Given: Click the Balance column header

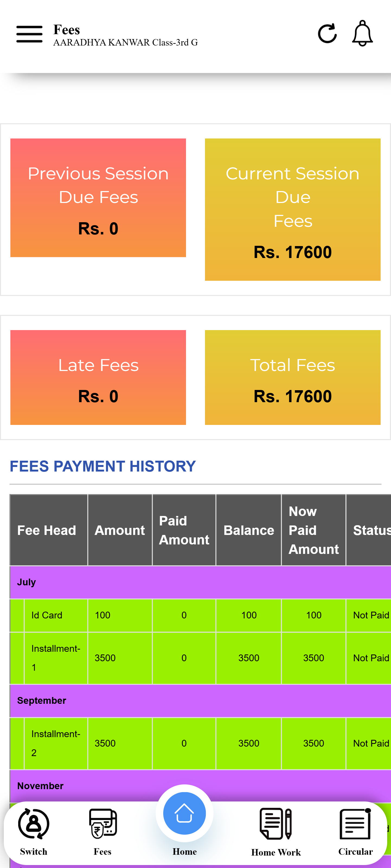Looking at the screenshot, I should (248, 530).
